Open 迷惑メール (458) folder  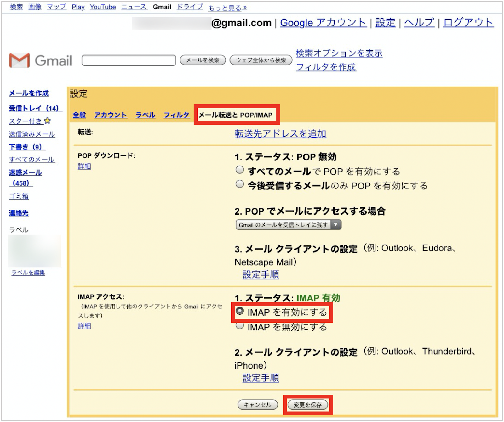pos(25,177)
